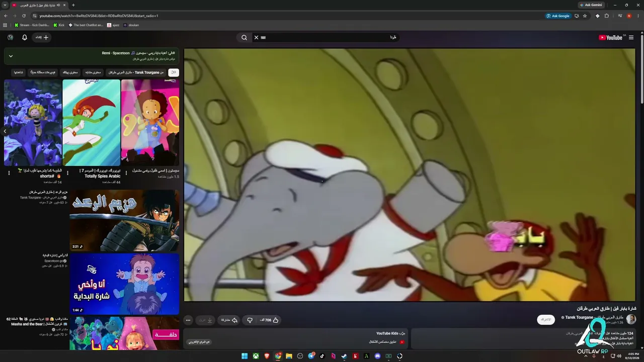Click the YouTube search input field
The height and width of the screenshot is (362, 644).
(x=332, y=37)
